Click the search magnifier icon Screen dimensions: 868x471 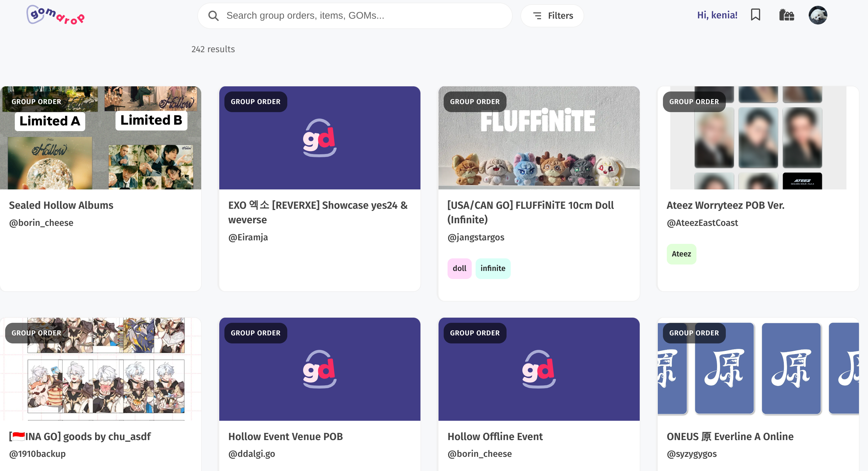pyautogui.click(x=213, y=15)
